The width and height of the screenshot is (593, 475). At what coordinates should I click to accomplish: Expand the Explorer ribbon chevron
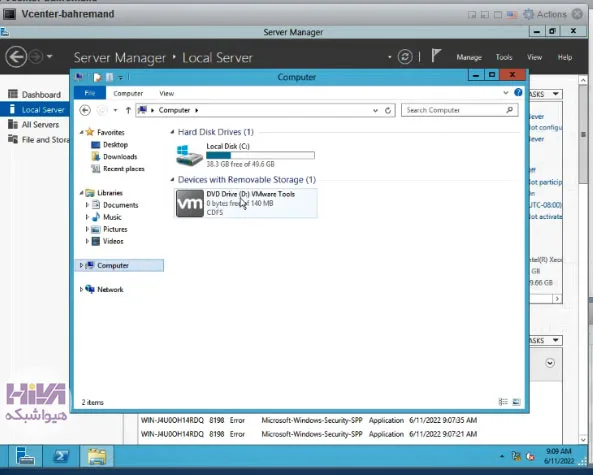(x=506, y=93)
